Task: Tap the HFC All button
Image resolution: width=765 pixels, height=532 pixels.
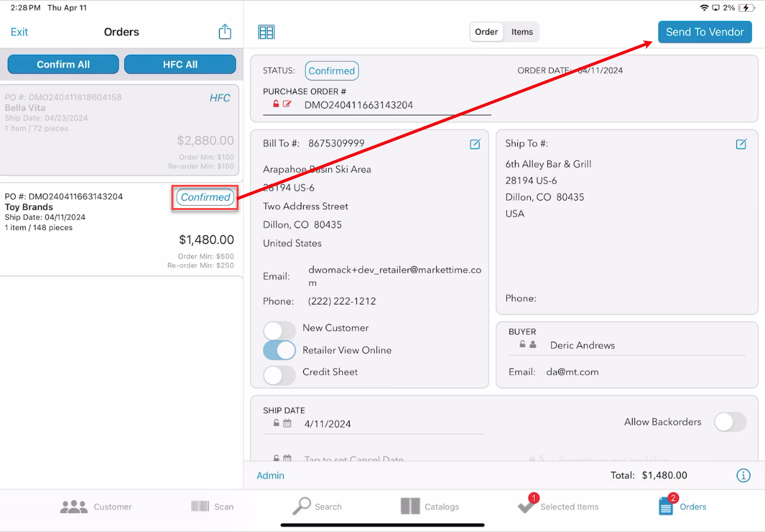Action: click(180, 65)
